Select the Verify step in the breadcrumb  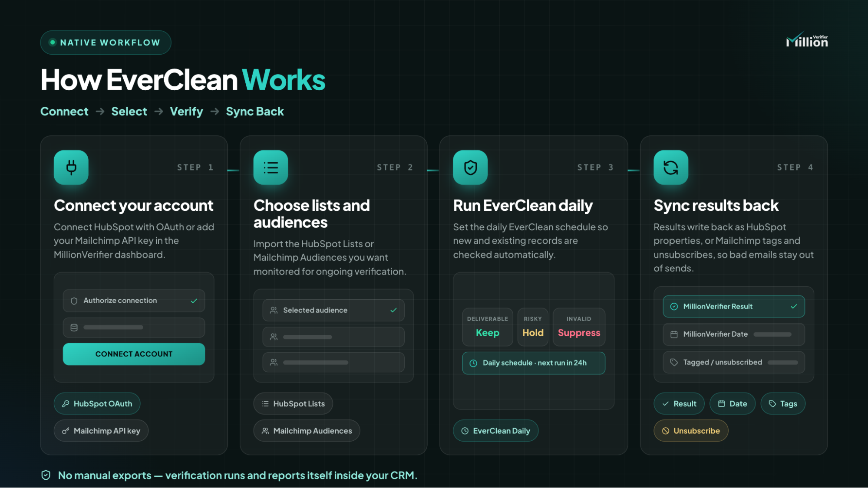pyautogui.click(x=187, y=111)
